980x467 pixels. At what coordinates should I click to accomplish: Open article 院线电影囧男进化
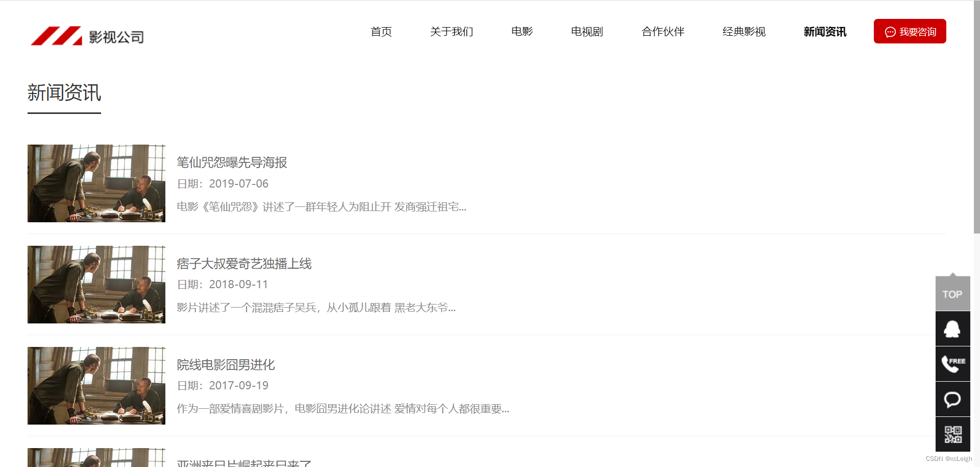tap(226, 365)
